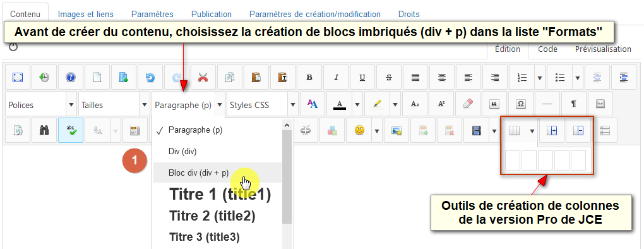Click the eraser remove formatting icon
Image resolution: width=644 pixels, height=249 pixels.
(468, 104)
